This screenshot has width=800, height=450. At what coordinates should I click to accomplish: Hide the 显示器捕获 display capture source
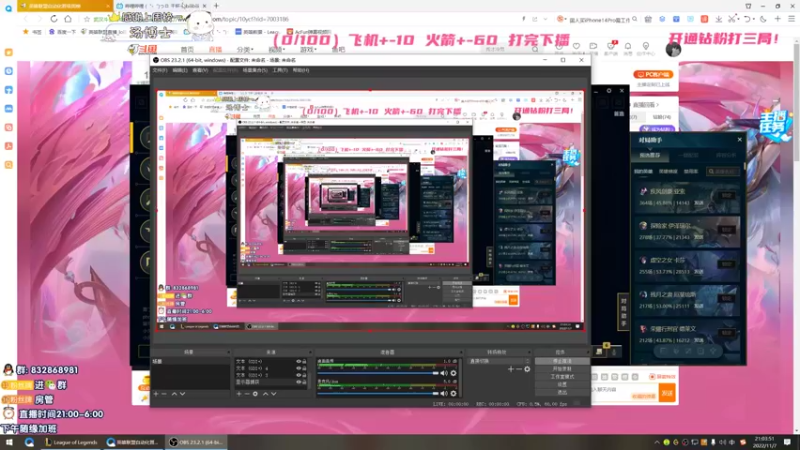coord(298,382)
